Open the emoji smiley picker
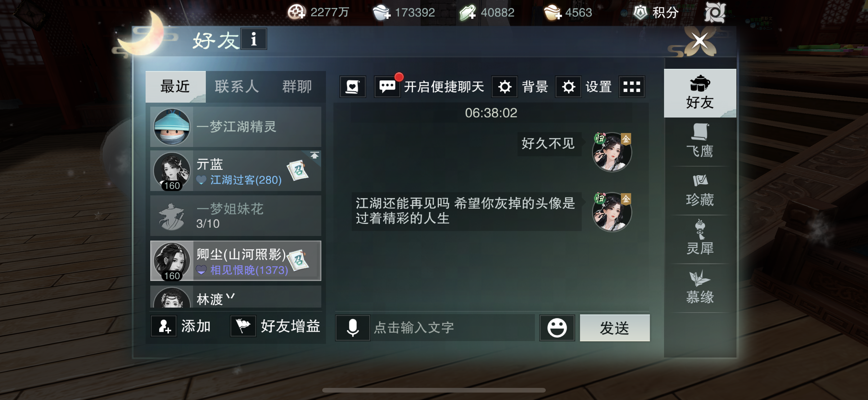Screen dimensions: 868x400 [x=557, y=328]
